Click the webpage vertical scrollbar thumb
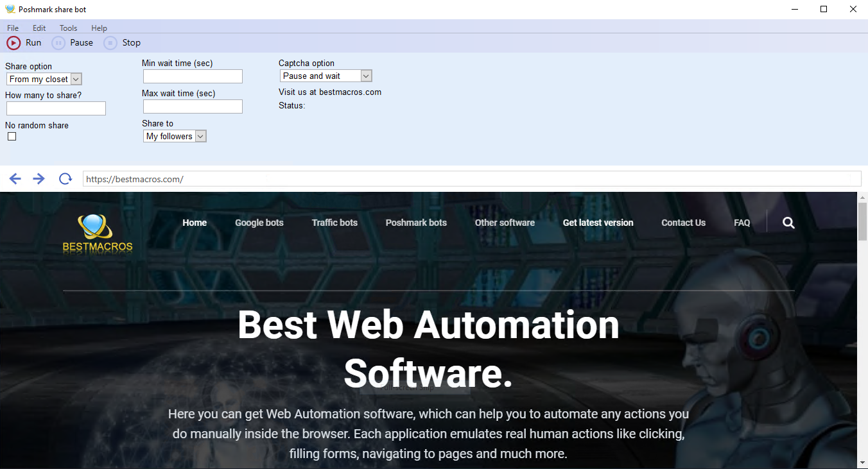The width and height of the screenshot is (868, 469). tap(862, 221)
